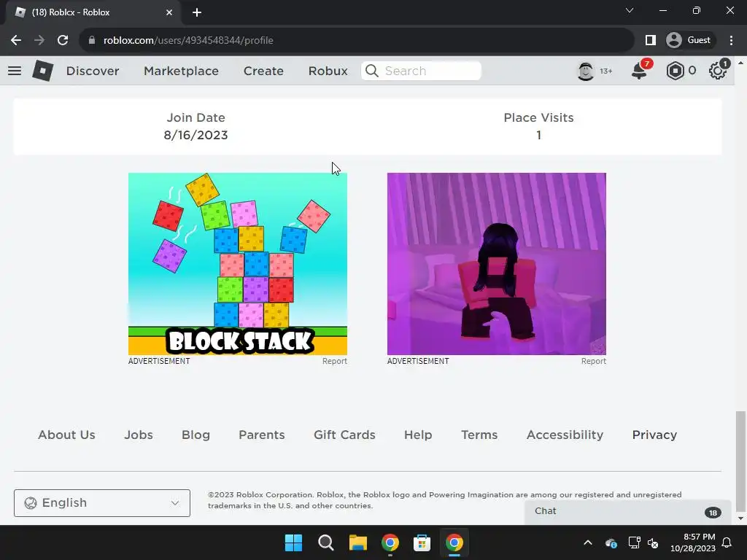Open the Terms footer link
747x560 pixels.
click(479, 435)
